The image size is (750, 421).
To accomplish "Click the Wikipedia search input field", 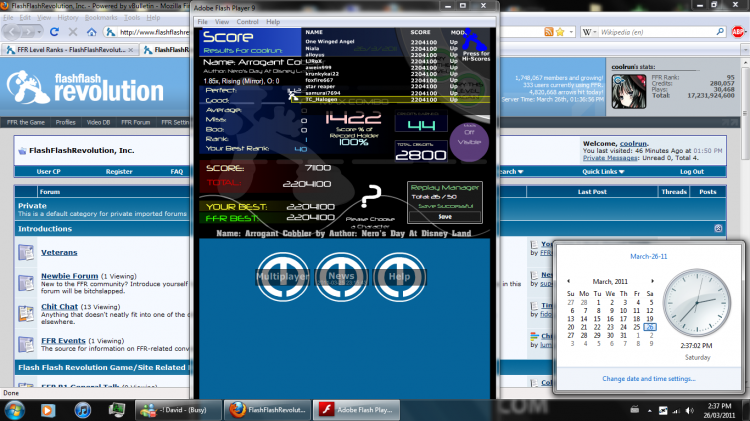I will (656, 32).
